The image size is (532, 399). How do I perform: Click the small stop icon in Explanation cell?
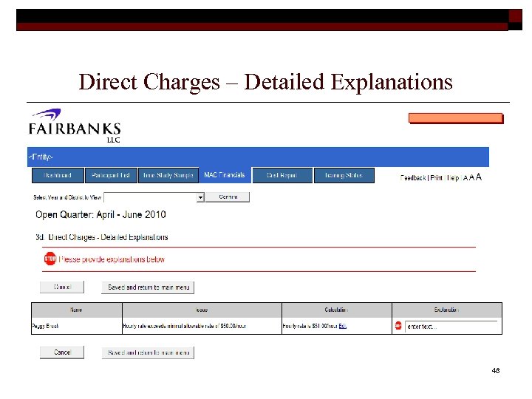(x=398, y=326)
